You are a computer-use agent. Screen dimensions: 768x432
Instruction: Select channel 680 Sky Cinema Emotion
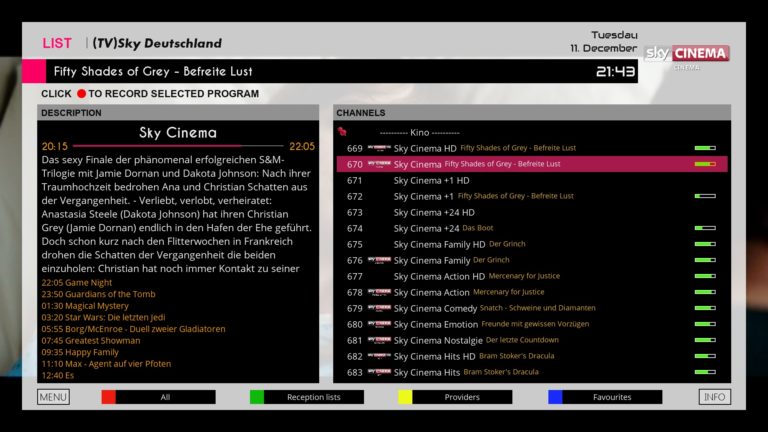(x=532, y=324)
